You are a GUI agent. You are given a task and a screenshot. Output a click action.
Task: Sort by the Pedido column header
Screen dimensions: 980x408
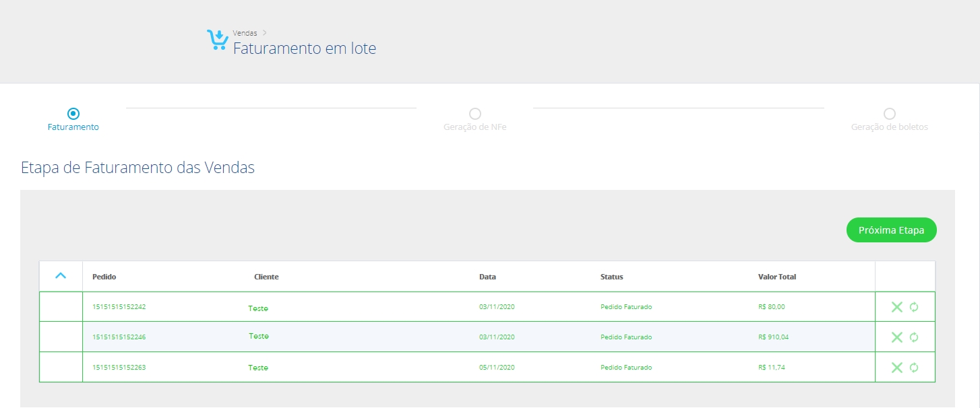pos(104,277)
